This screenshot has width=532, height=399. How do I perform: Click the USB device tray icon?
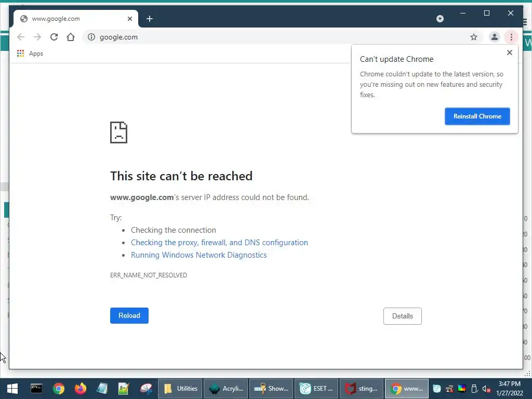point(474,389)
